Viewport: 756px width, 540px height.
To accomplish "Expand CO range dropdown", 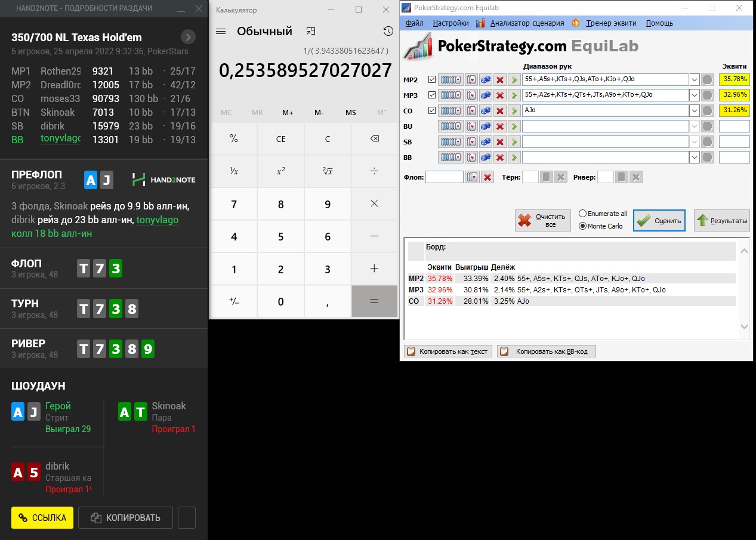I will 695,110.
